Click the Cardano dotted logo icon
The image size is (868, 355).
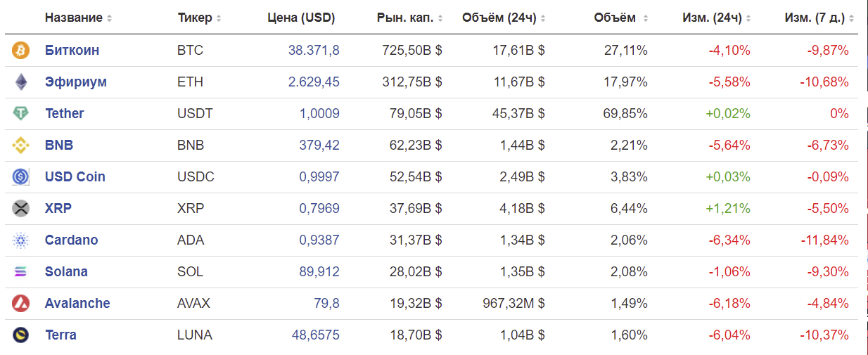pyautogui.click(x=20, y=240)
